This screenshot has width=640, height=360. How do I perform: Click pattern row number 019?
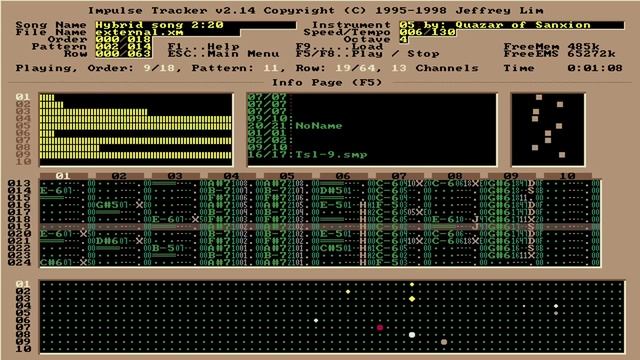[x=19, y=227]
